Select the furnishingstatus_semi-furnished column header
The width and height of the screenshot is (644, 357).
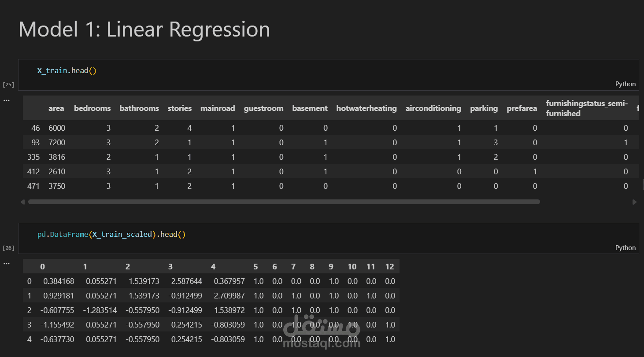[x=587, y=108]
